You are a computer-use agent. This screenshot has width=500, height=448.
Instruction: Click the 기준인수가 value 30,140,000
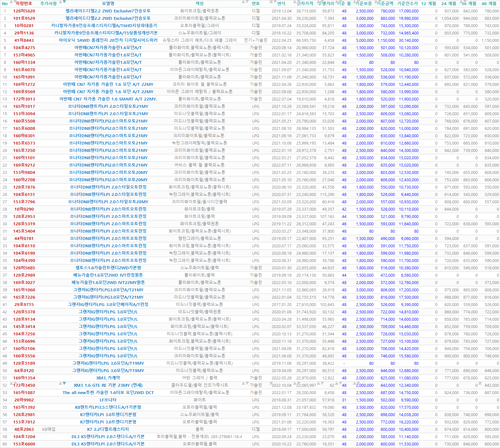pos(409,41)
